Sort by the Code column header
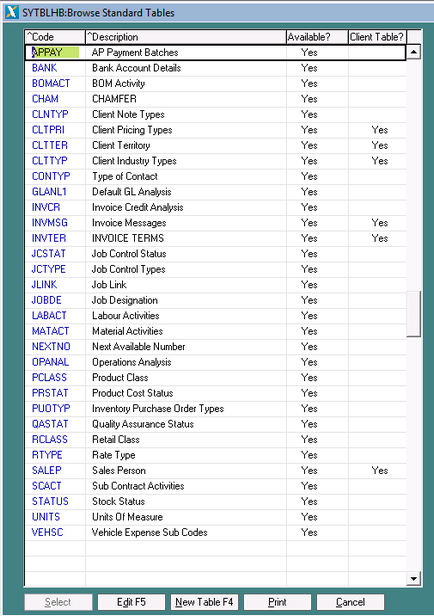Viewport: 434px width, 616px height. (55, 37)
